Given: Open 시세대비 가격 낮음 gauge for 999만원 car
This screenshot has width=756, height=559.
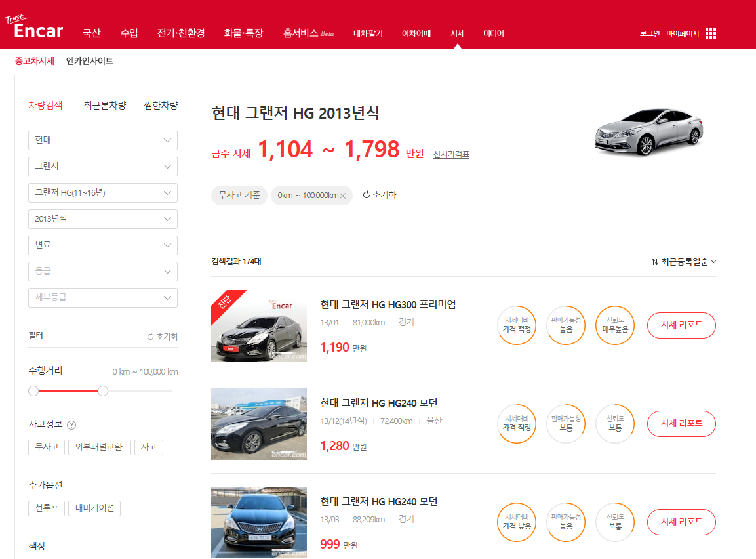Looking at the screenshot, I should pos(517,522).
